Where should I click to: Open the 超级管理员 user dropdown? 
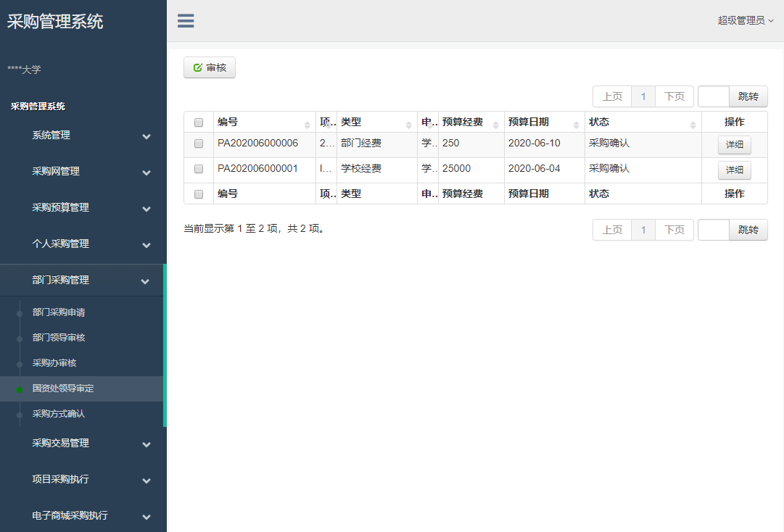coord(745,20)
